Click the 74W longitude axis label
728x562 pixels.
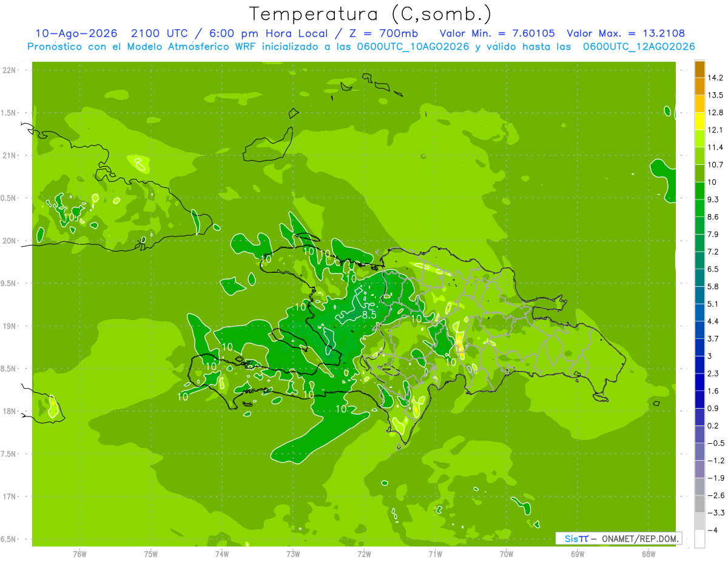(x=222, y=554)
